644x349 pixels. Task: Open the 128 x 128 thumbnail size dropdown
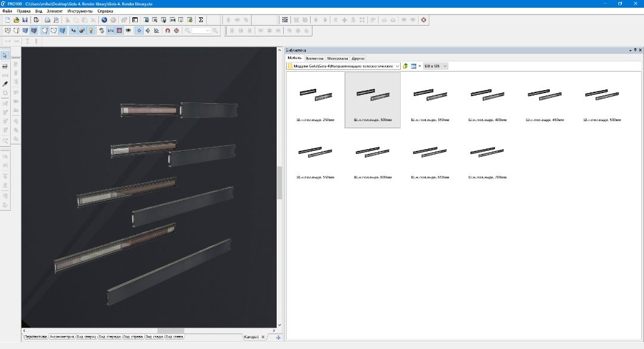[445, 66]
